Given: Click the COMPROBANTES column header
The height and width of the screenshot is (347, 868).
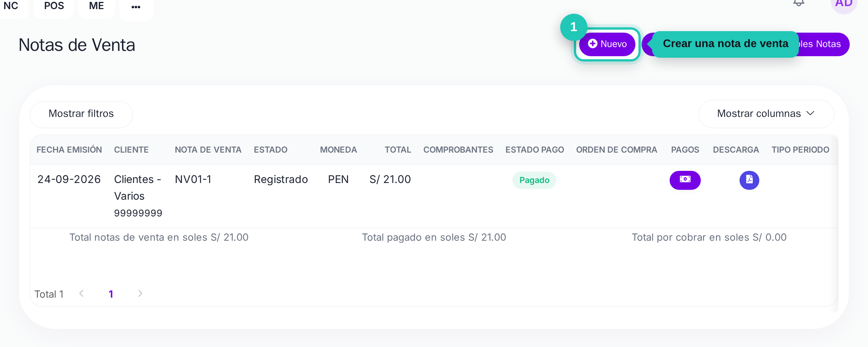Looking at the screenshot, I should pyautogui.click(x=458, y=150).
